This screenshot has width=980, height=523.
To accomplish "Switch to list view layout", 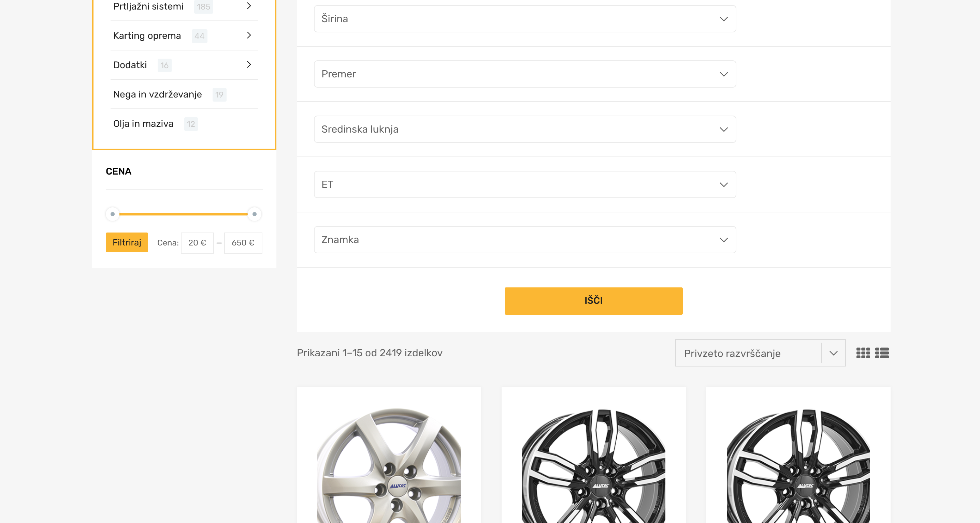I will pos(882,353).
